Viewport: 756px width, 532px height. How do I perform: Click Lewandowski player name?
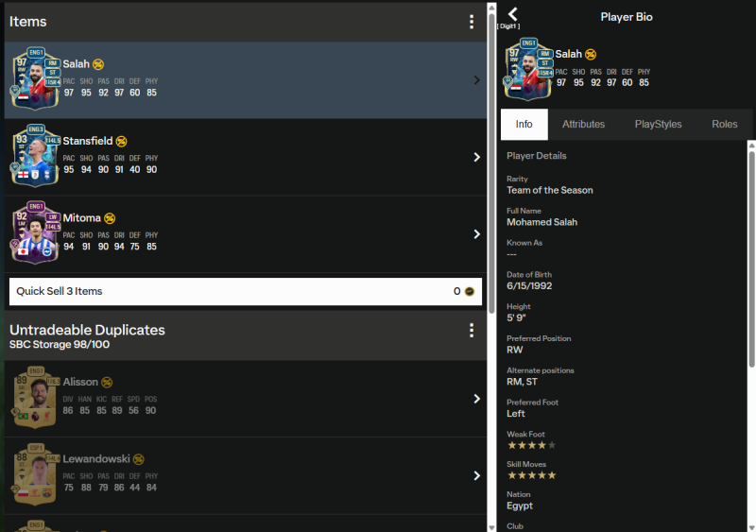coord(96,458)
